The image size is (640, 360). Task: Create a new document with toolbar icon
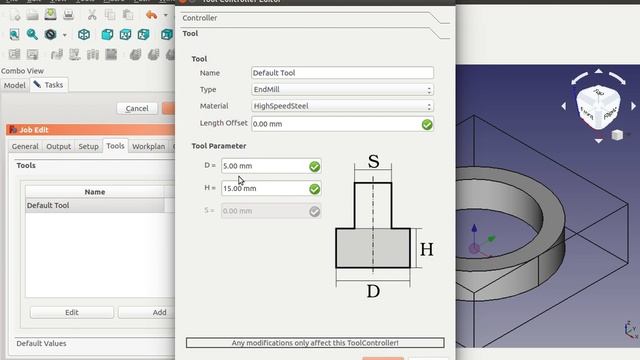[x=15, y=15]
